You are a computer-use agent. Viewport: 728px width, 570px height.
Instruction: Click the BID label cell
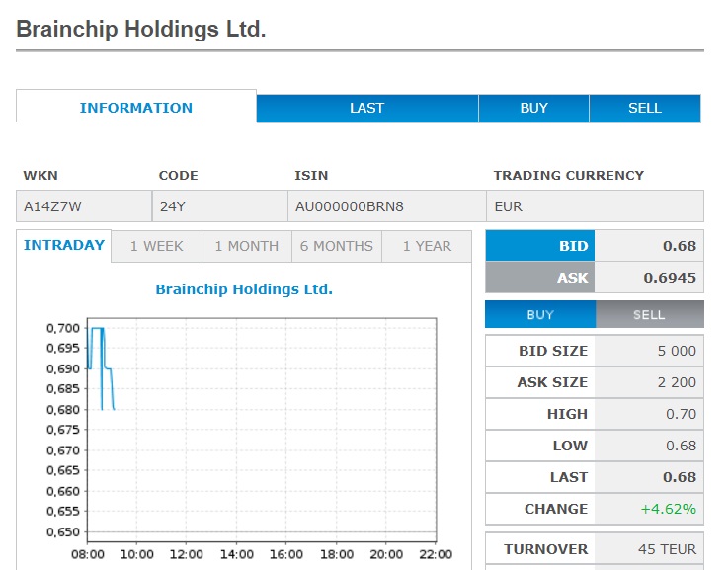pos(540,246)
